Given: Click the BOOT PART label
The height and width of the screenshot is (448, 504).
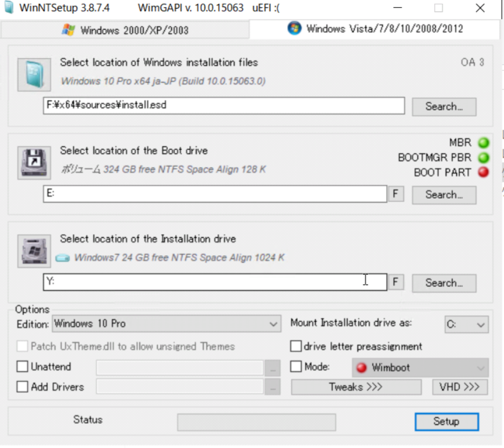Looking at the screenshot, I should [x=442, y=172].
